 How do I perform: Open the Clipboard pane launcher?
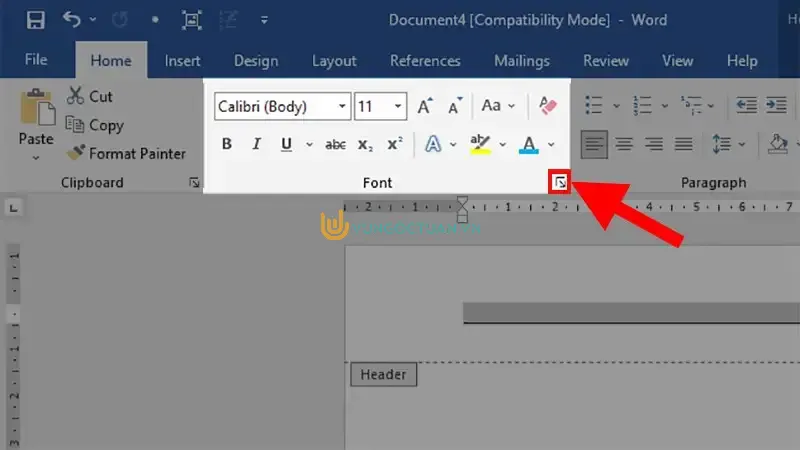(x=194, y=182)
